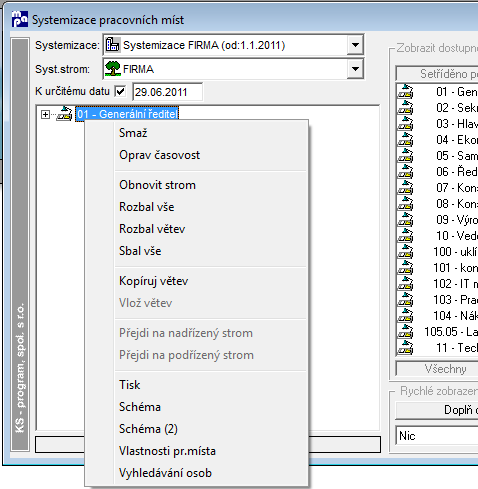Image resolution: width=478 pixels, height=489 pixels.
Task: Click the vertical KS - program banner
Action: pos(20,245)
